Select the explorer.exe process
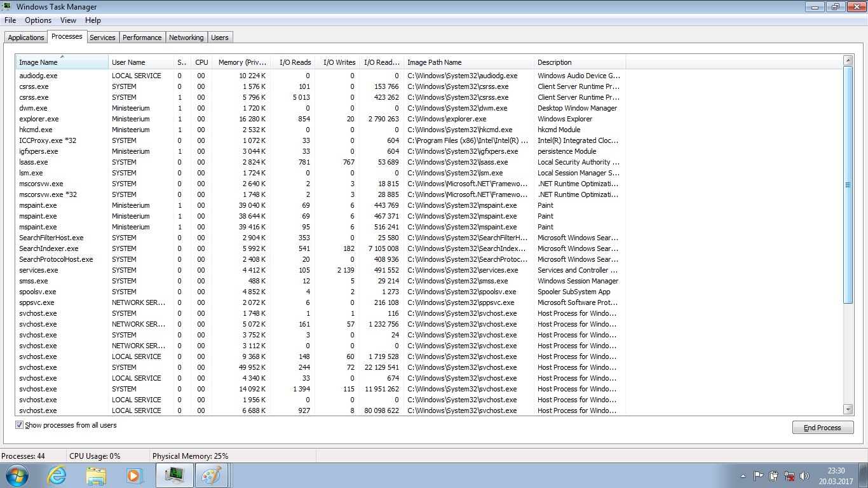The image size is (868, 488). [321, 119]
